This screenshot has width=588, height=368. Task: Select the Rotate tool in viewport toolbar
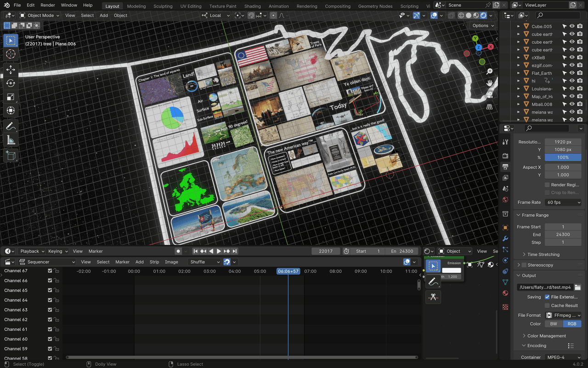coord(10,83)
